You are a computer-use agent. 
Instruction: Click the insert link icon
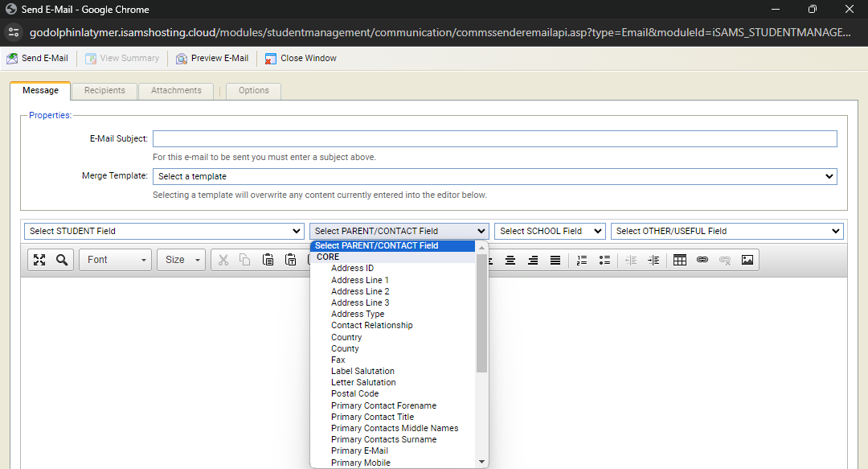coord(702,260)
